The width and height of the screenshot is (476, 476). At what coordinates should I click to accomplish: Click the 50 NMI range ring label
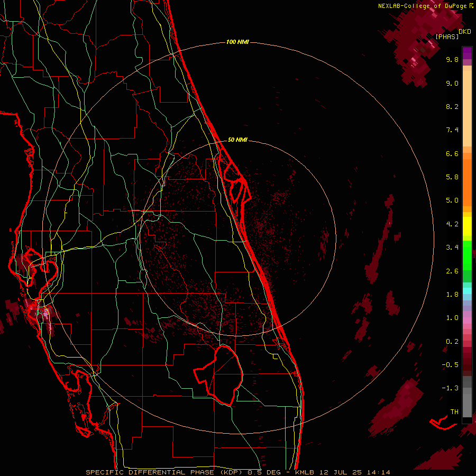click(237, 140)
